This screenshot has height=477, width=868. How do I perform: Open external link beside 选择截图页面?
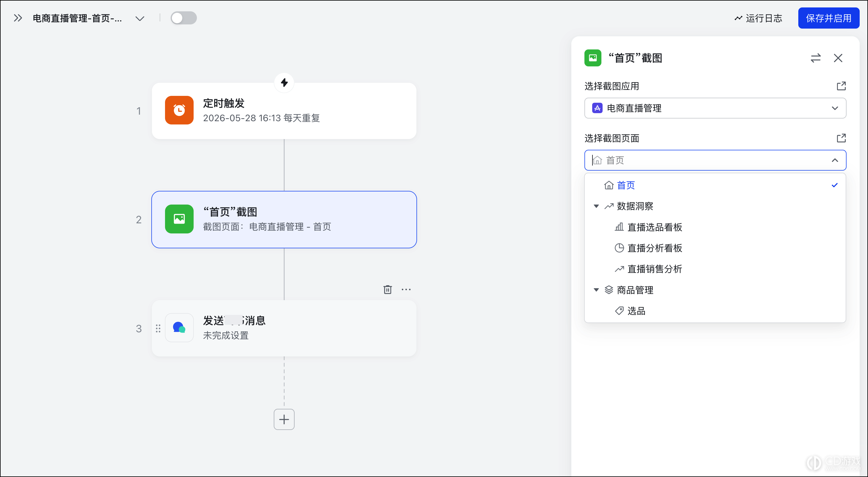(841, 138)
